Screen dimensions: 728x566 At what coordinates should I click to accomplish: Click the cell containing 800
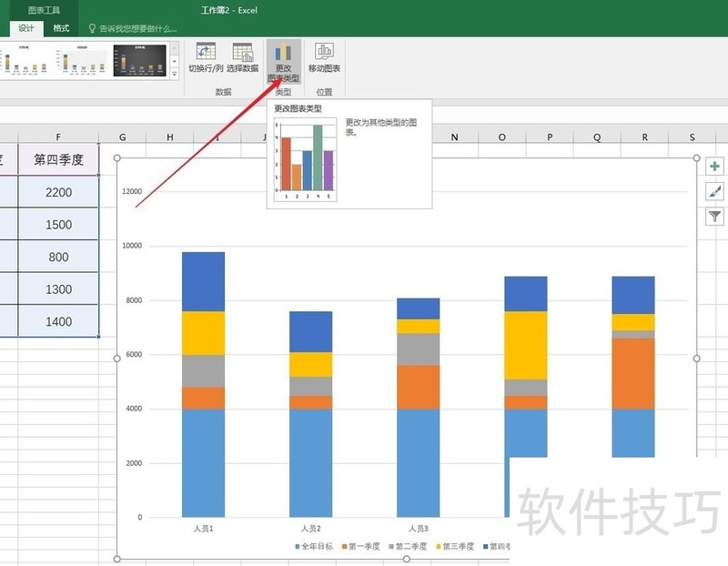(x=58, y=257)
